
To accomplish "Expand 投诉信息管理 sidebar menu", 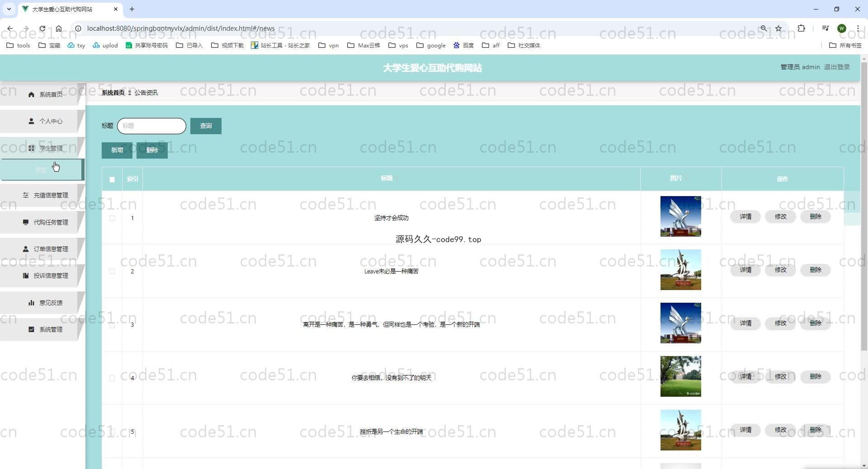I will pos(42,276).
